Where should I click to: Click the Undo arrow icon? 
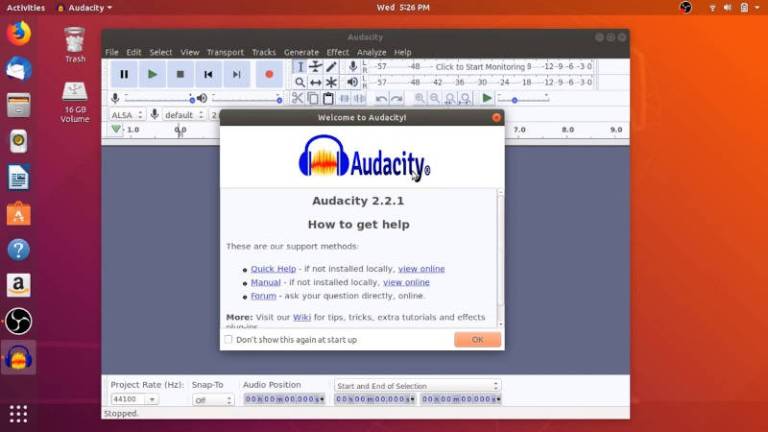(x=381, y=99)
